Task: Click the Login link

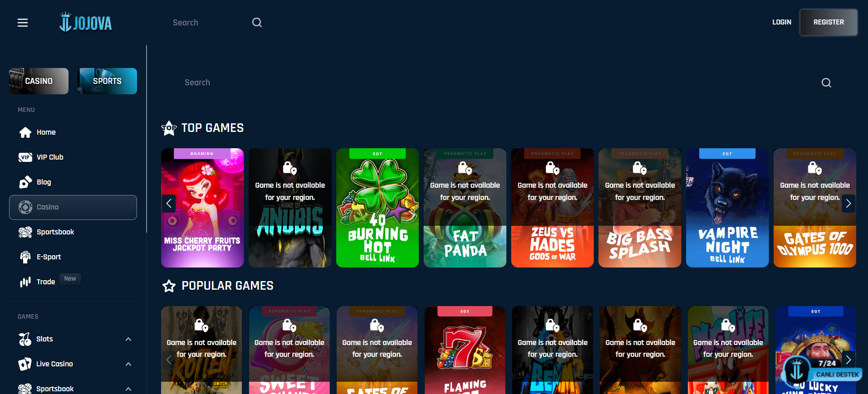Action: click(782, 22)
